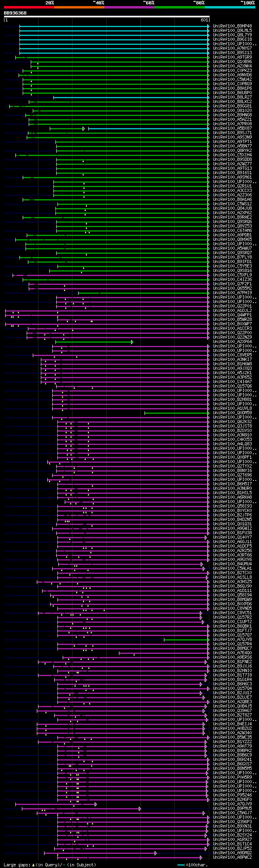
Task: Select label UniRef100_B8LR27
Action: (x=232, y=97)
